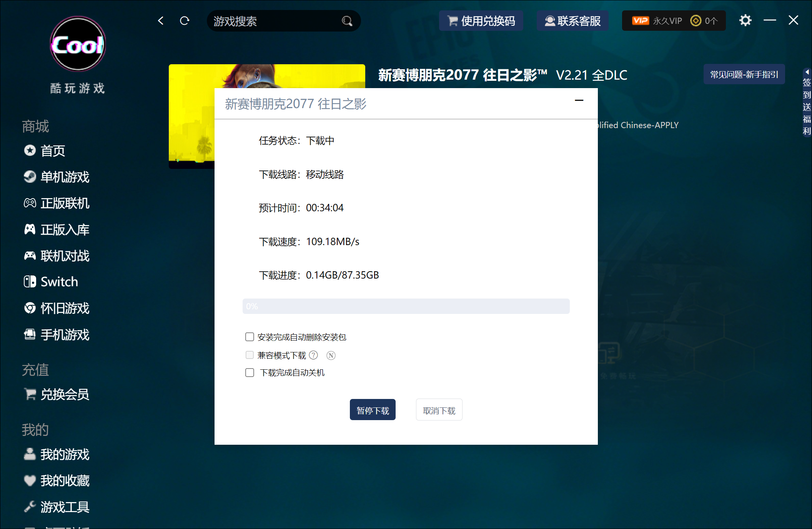The height and width of the screenshot is (529, 812).
Task: Open 我的游戏 in the sidebar
Action: 57,454
